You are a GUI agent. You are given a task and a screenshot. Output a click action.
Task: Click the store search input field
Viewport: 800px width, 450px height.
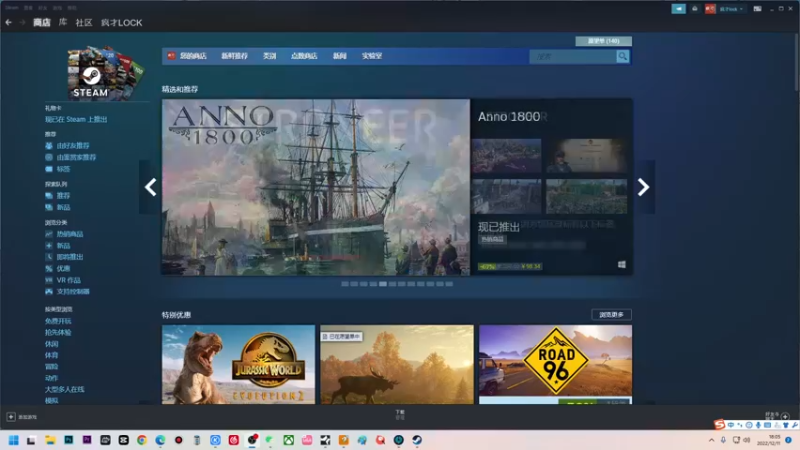[573, 56]
